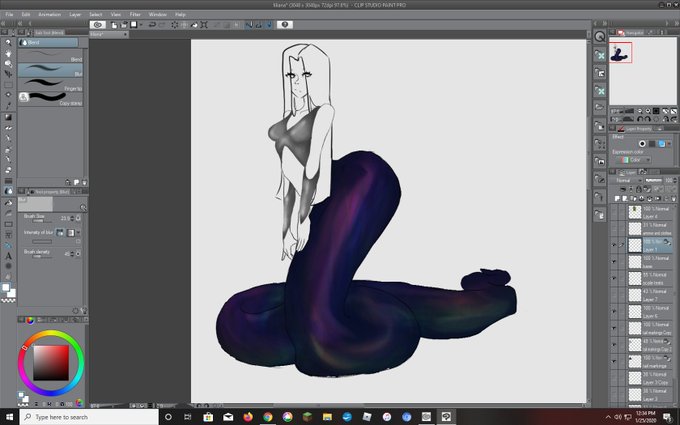Select the Move layer tool

8,74
